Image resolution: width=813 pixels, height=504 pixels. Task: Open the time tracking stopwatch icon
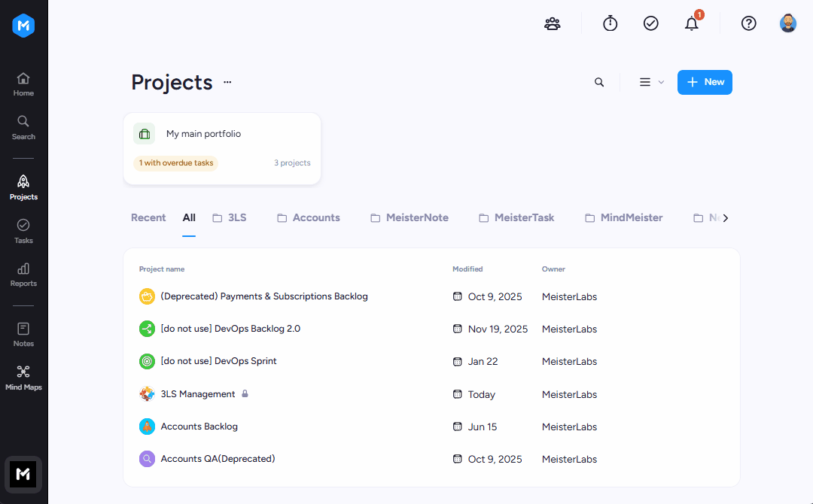tap(611, 23)
